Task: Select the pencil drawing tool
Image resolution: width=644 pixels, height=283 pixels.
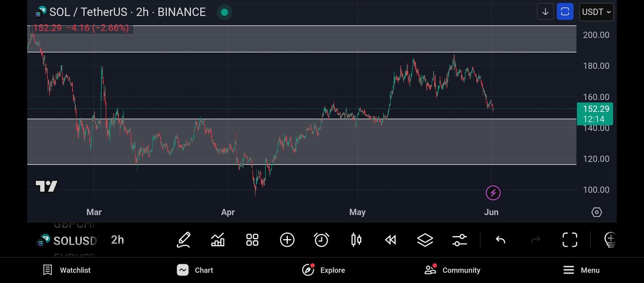Action: (x=184, y=240)
